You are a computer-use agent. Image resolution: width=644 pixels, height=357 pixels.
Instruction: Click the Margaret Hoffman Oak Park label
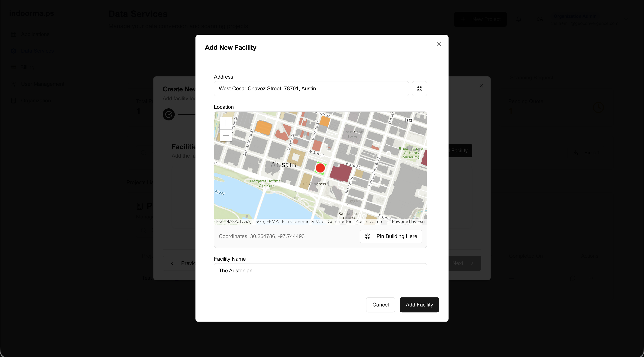[x=266, y=183]
